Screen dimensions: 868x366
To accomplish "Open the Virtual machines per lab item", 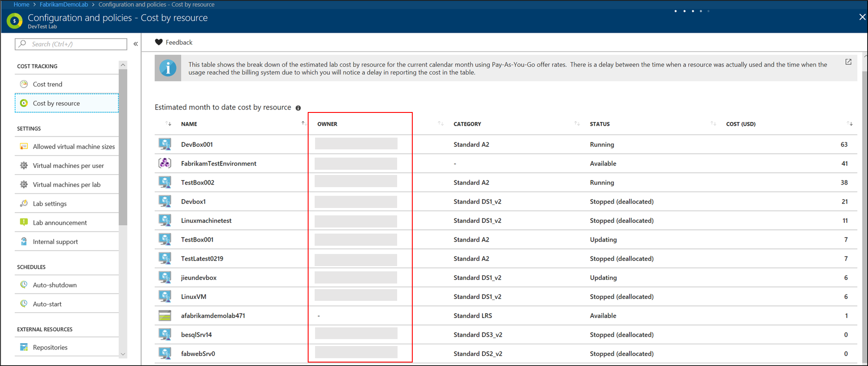I will tap(67, 185).
